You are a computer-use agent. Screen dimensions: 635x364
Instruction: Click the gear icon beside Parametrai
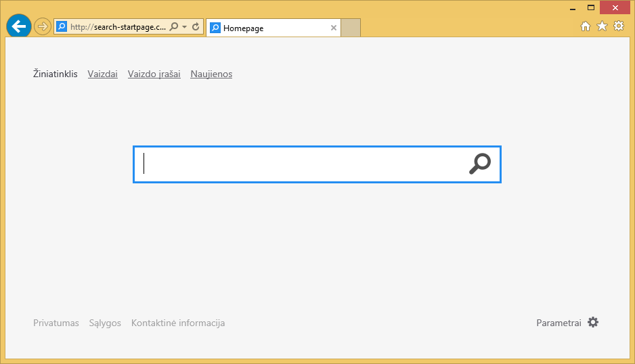click(593, 323)
